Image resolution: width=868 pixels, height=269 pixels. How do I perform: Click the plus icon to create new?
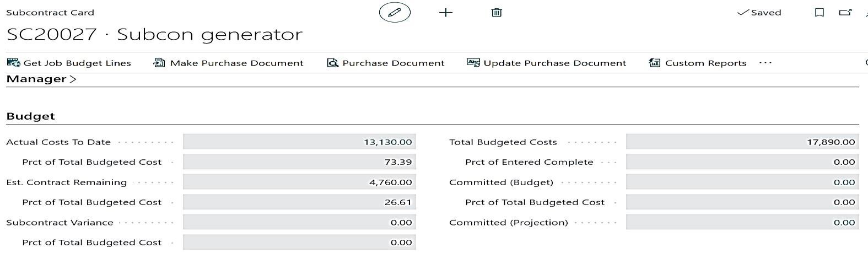coord(445,12)
